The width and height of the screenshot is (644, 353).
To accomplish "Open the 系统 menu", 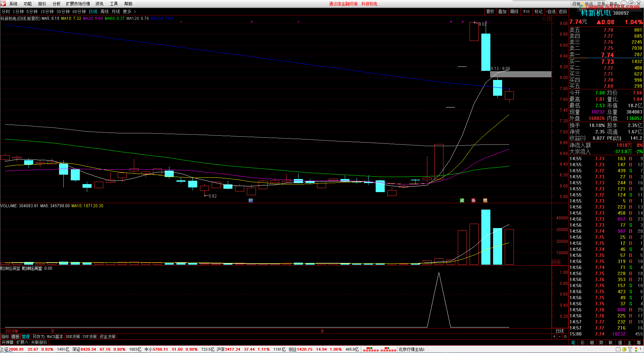I will (13, 4).
